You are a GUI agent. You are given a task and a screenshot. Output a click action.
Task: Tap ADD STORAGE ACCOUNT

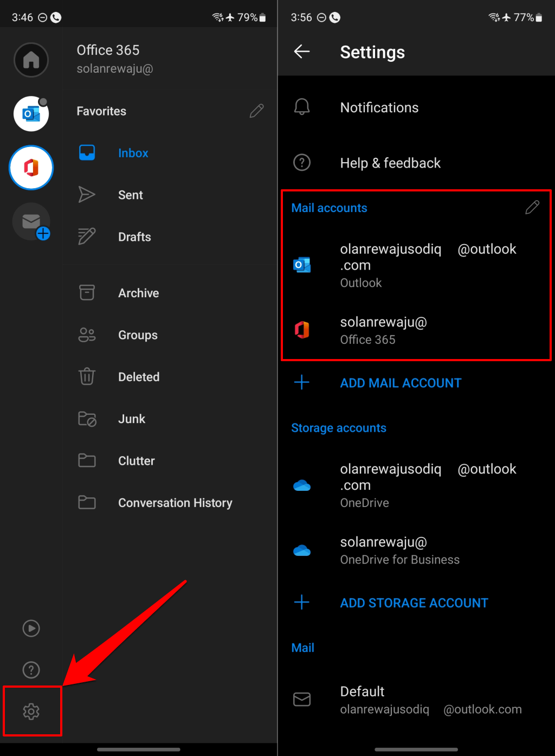tap(414, 603)
